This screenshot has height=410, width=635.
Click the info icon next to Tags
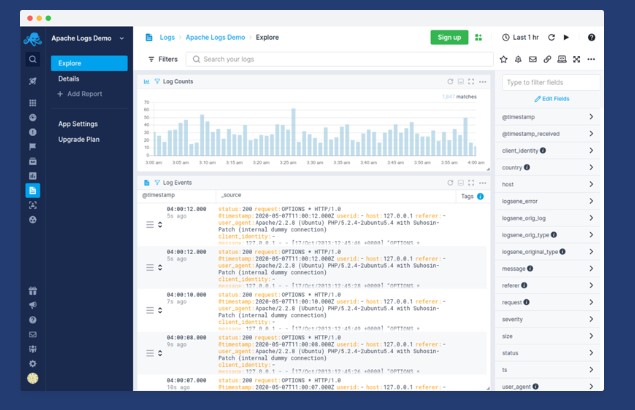tap(480, 196)
